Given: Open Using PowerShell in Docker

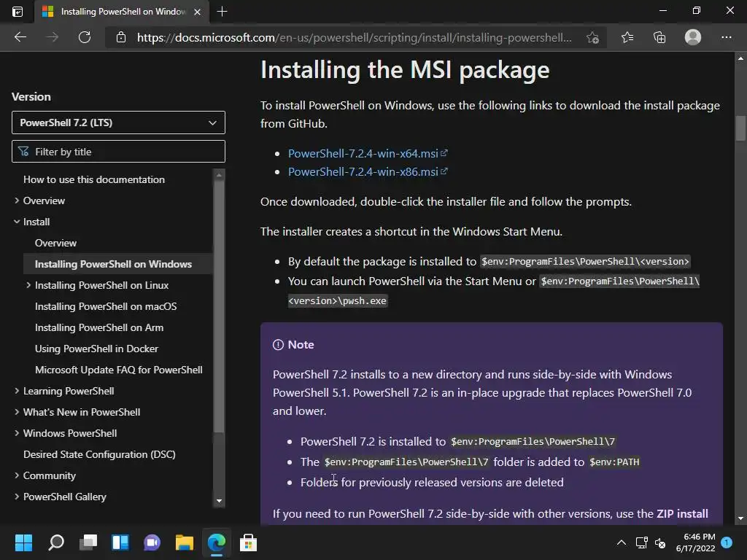Looking at the screenshot, I should tap(96, 349).
